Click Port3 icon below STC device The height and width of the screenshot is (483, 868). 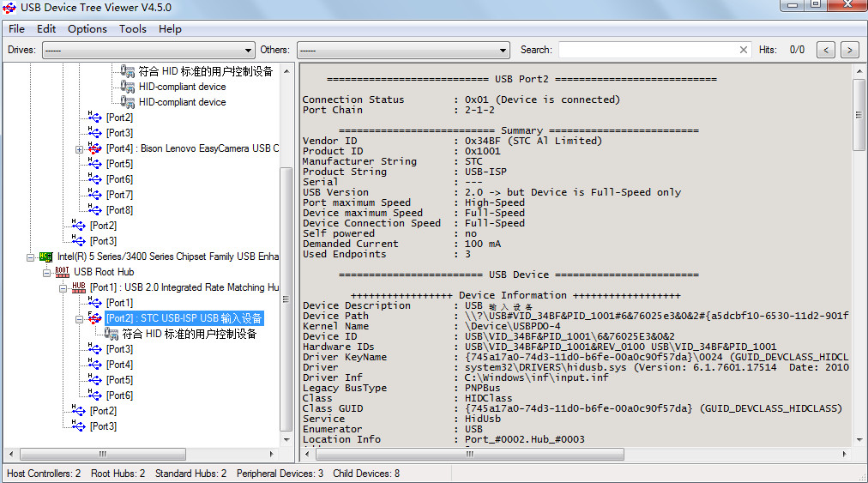point(94,349)
